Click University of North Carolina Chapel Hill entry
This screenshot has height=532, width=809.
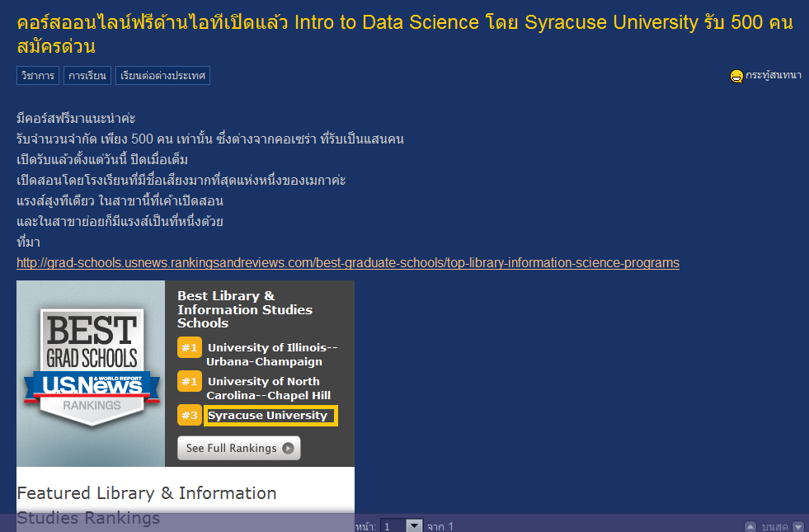click(x=268, y=388)
